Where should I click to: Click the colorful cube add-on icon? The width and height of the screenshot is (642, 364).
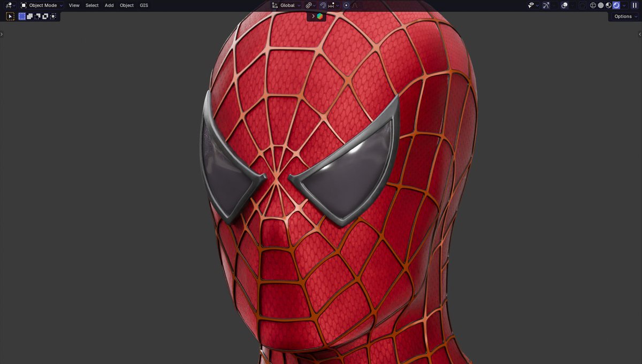point(319,16)
